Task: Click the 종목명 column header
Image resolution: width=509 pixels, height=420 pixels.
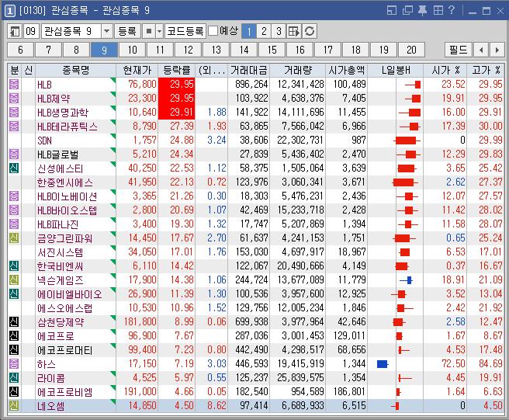Action: point(75,70)
